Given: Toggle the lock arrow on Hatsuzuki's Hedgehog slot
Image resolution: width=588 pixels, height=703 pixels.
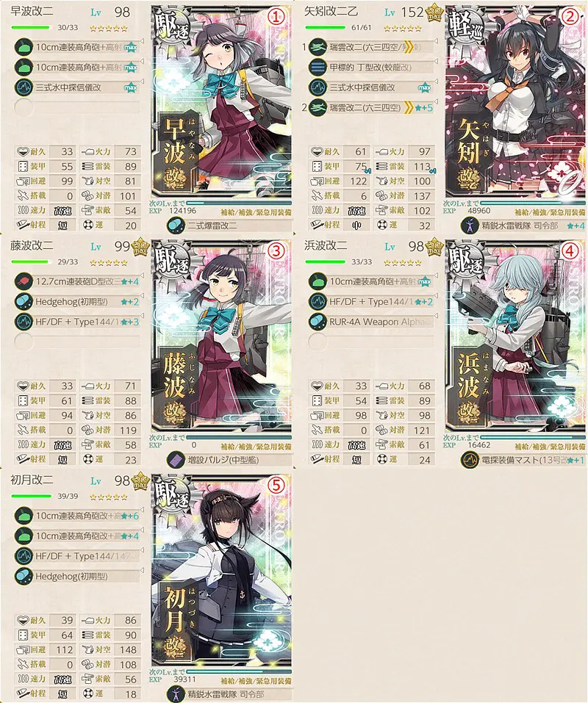Looking at the screenshot, I should point(142,571).
